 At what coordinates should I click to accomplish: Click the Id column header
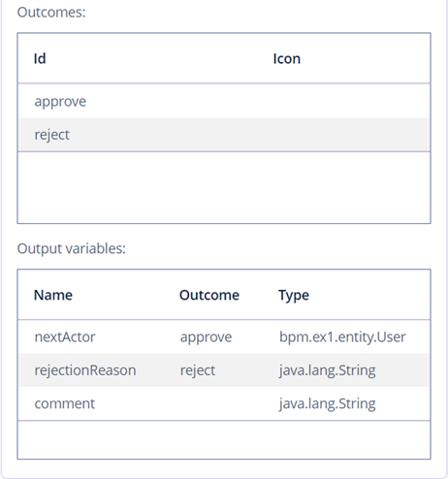40,59
